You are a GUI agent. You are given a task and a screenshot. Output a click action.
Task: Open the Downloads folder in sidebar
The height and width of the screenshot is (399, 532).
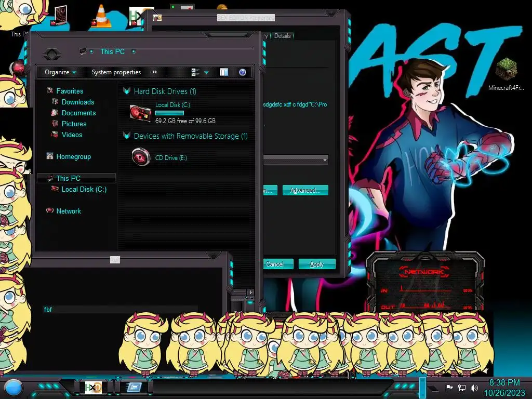pos(78,102)
